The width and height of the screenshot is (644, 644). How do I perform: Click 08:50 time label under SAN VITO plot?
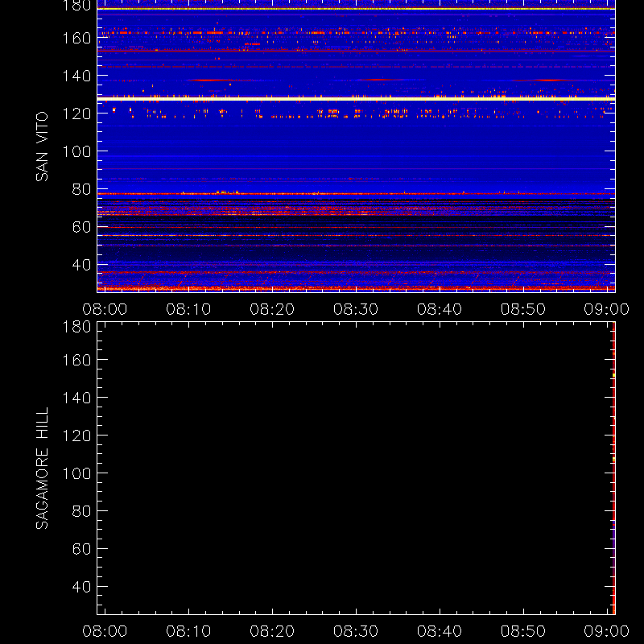523,309
